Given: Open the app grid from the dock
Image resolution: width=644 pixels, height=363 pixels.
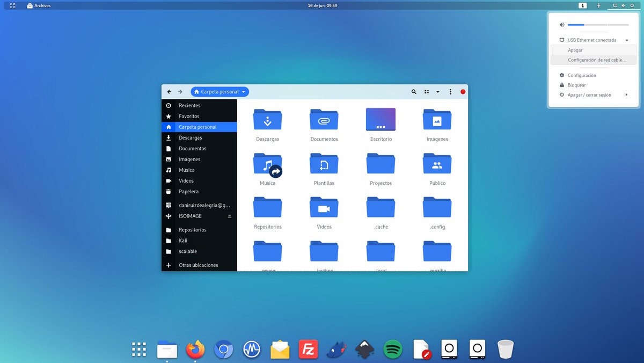Looking at the screenshot, I should 139,350.
